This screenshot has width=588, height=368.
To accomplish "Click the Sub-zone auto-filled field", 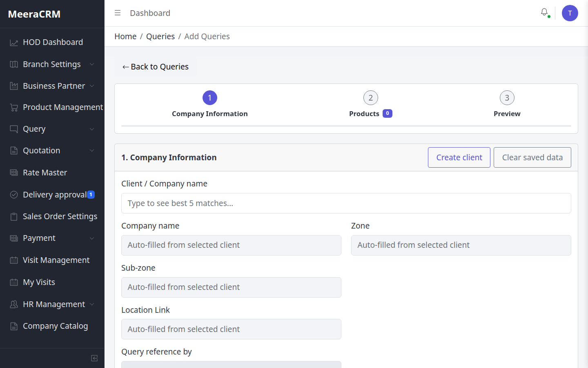I will tap(231, 287).
